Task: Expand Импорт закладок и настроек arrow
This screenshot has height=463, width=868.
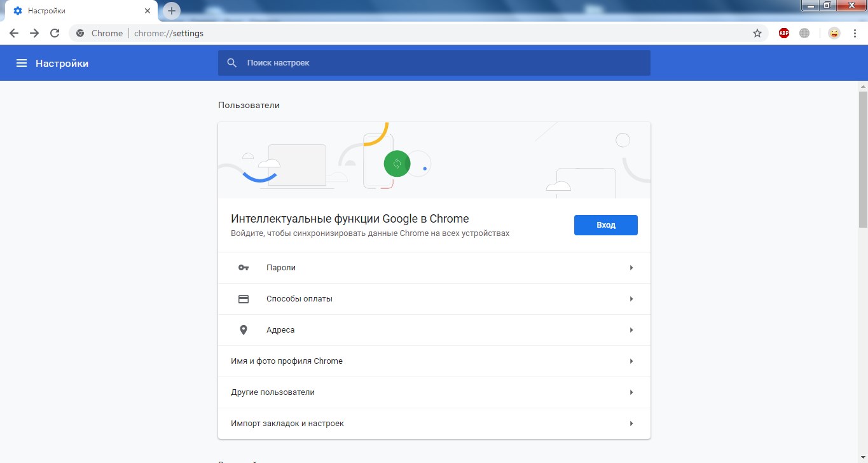Action: click(x=631, y=424)
